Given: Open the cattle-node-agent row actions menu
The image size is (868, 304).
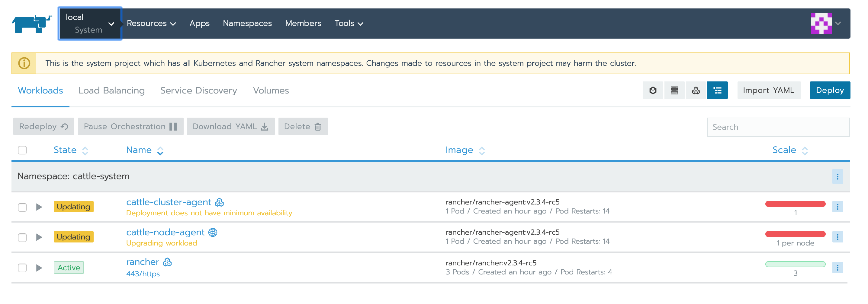Looking at the screenshot, I should point(837,237).
